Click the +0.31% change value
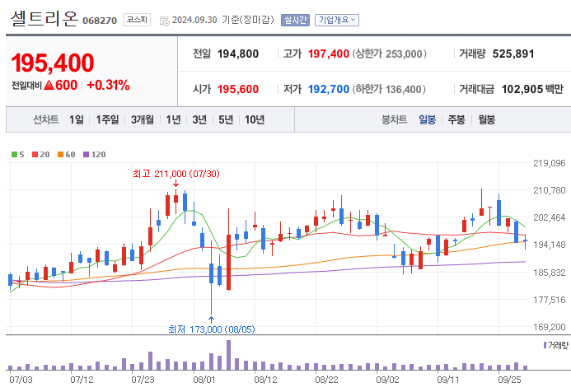 tap(108, 85)
